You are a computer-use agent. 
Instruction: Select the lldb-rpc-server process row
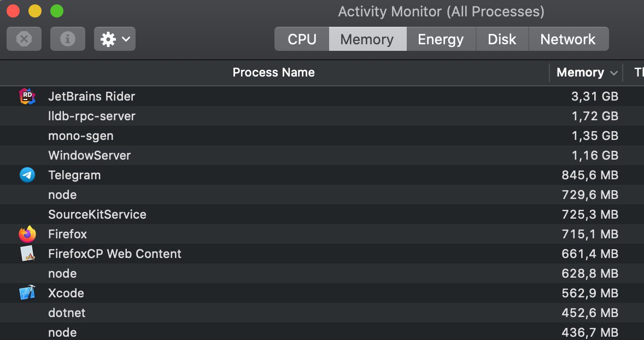(x=322, y=116)
